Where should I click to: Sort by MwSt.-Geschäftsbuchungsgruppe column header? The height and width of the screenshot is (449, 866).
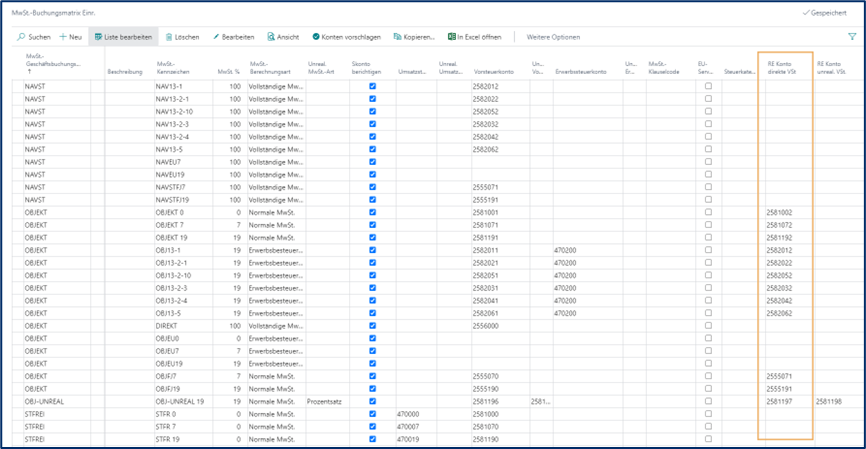point(53,64)
